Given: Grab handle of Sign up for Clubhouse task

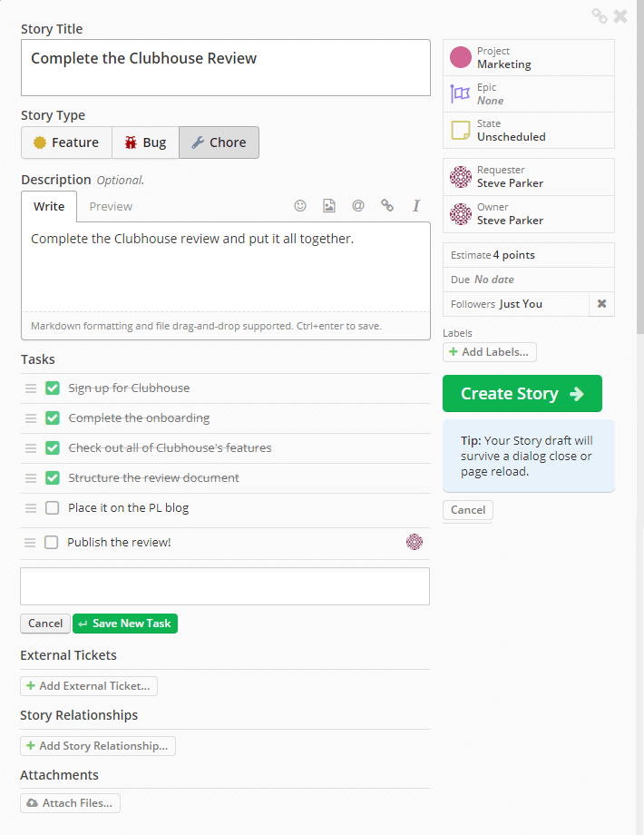Looking at the screenshot, I should [x=31, y=388].
